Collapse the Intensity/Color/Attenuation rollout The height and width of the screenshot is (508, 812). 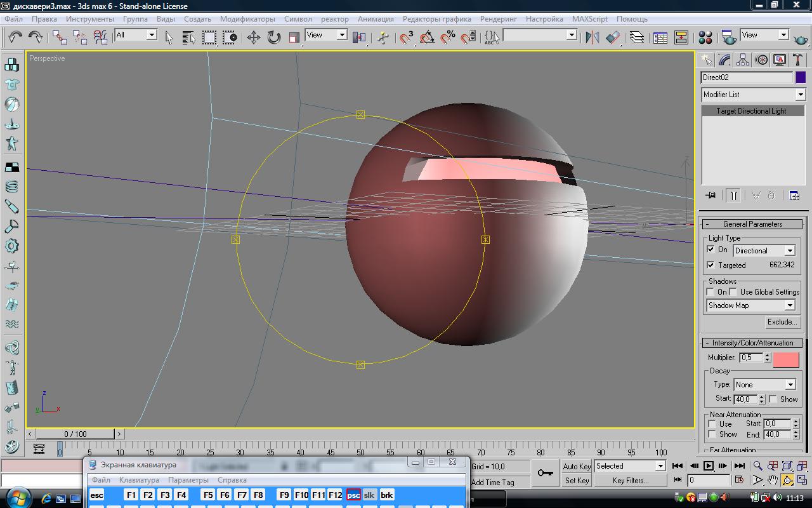tap(752, 343)
